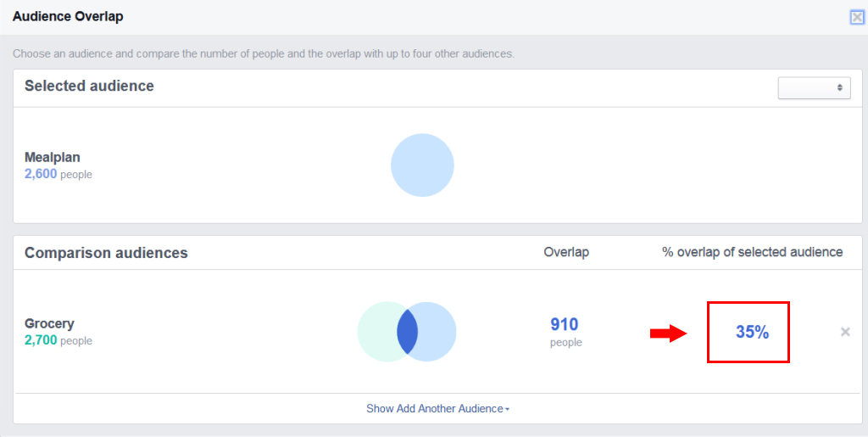The height and width of the screenshot is (437, 868).
Task: Click the red arrow pointing to 35%
Action: coord(668,333)
